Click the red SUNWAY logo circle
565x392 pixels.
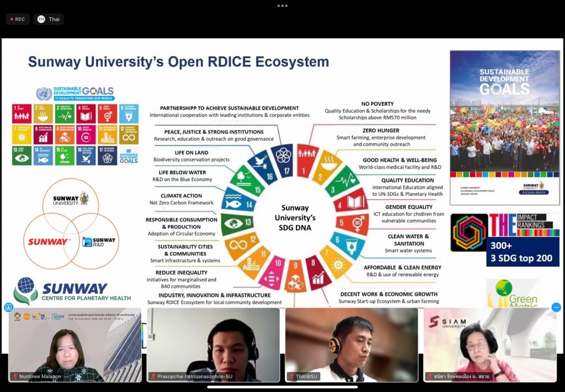point(51,241)
